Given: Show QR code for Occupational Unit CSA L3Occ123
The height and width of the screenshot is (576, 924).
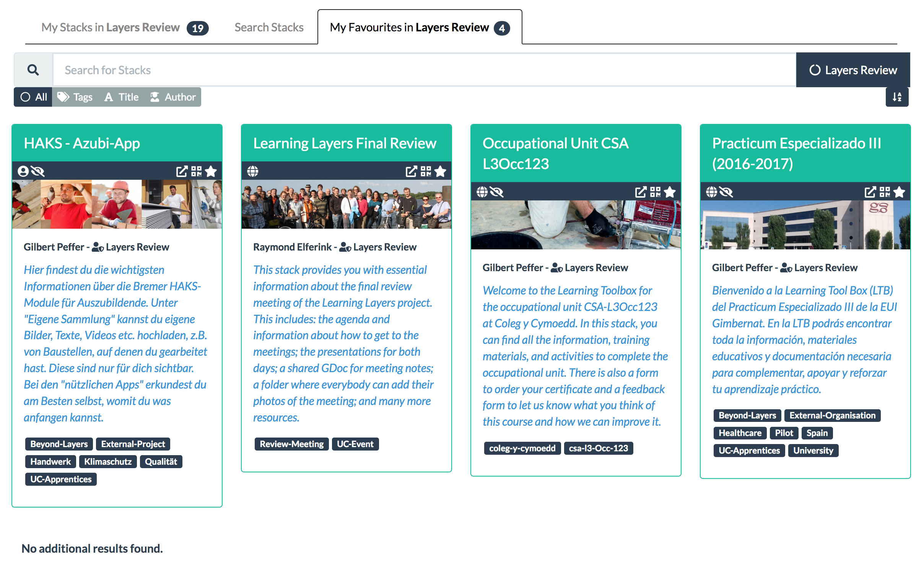Looking at the screenshot, I should click(x=655, y=192).
